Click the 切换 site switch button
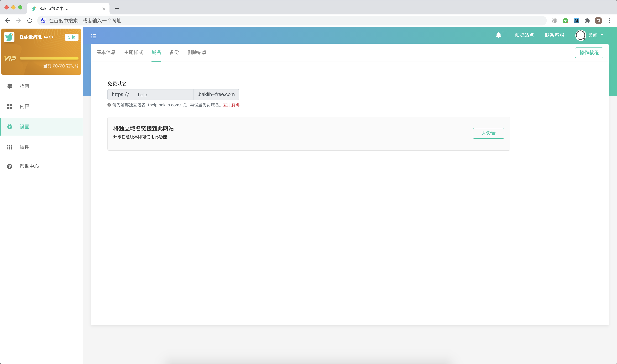617x364 pixels. click(x=71, y=37)
